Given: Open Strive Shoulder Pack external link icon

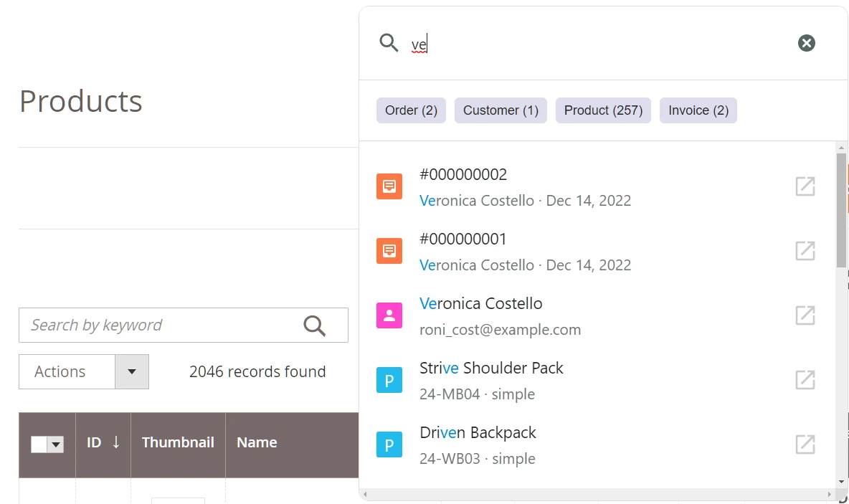Looking at the screenshot, I should point(805,380).
